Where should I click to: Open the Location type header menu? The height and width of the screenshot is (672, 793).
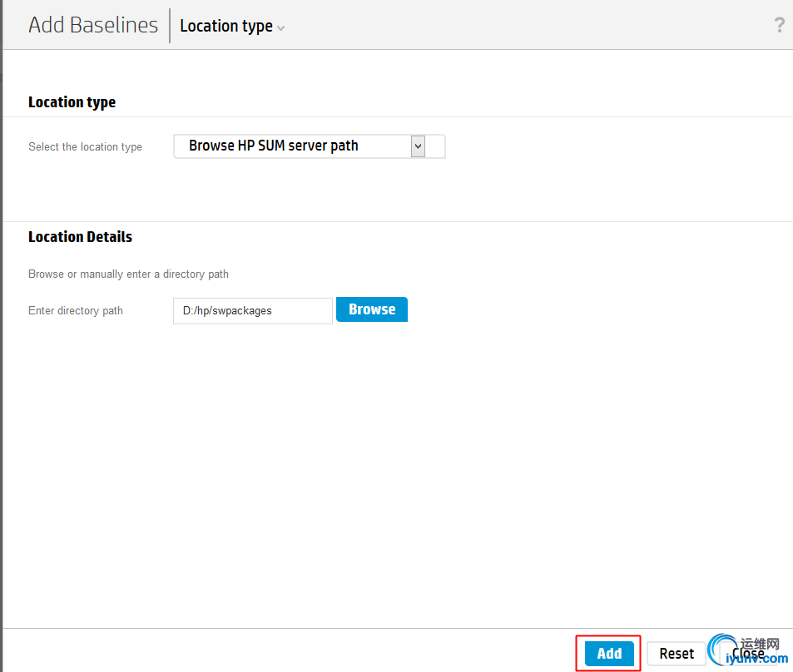[226, 26]
